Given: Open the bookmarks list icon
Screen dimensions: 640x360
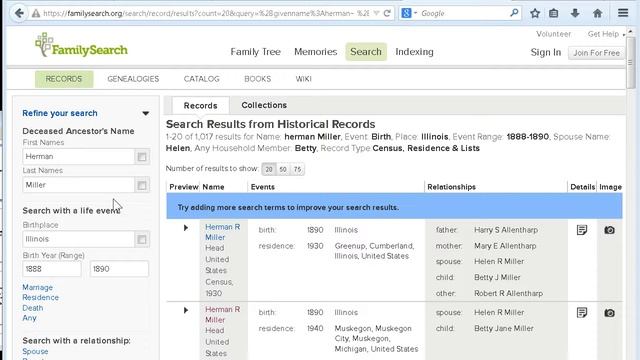Looking at the screenshot, I should [553, 13].
